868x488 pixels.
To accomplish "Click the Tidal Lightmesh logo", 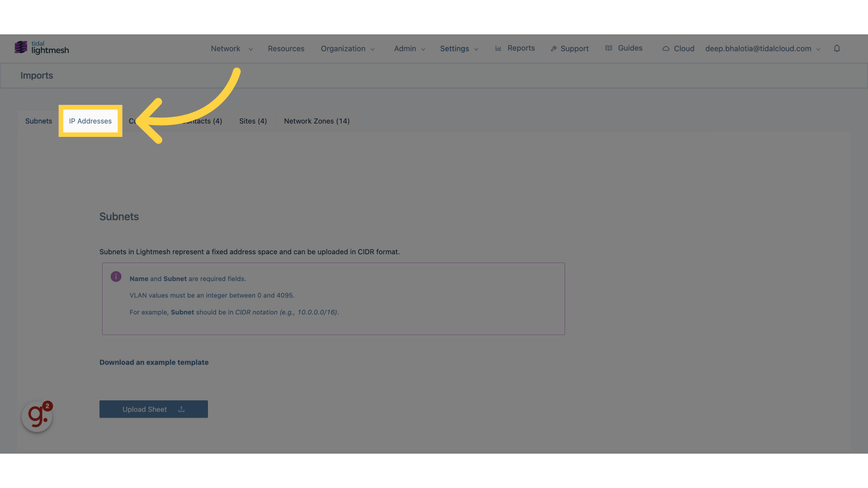I will coord(41,47).
